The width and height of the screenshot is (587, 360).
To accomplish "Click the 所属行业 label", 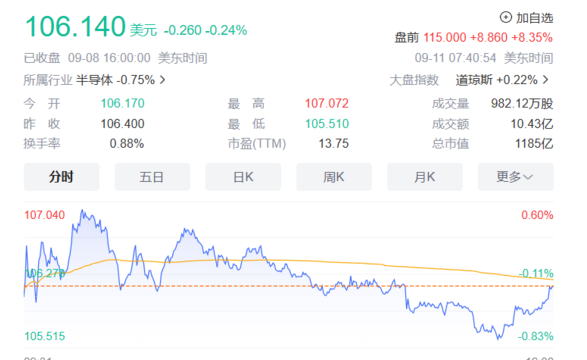I will tap(48, 80).
